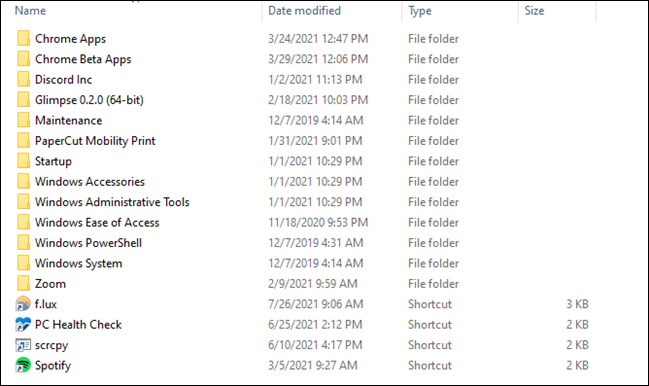Sort by the Size column header

click(x=534, y=11)
